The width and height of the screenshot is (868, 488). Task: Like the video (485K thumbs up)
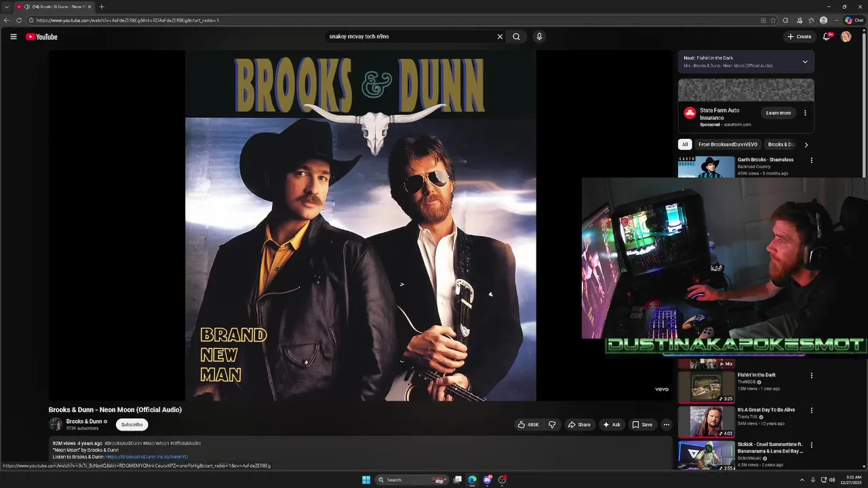click(529, 425)
